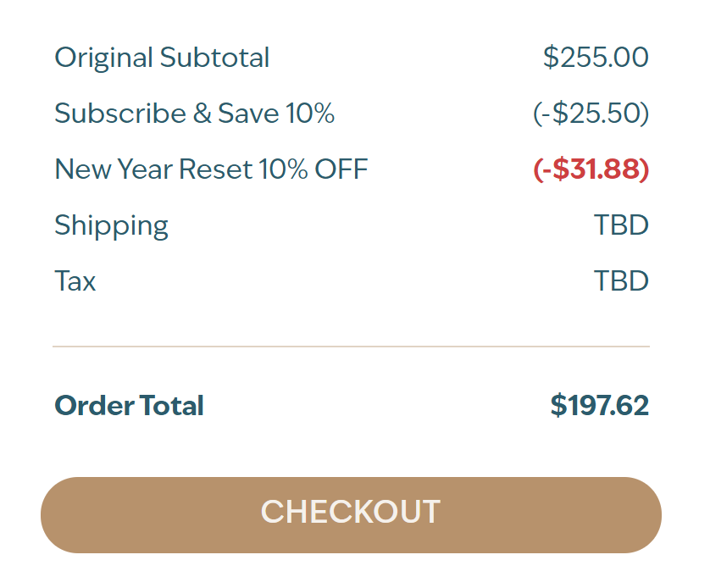This screenshot has height=588, width=710.
Task: Click the divider line above Order Total
Action: coord(351,347)
